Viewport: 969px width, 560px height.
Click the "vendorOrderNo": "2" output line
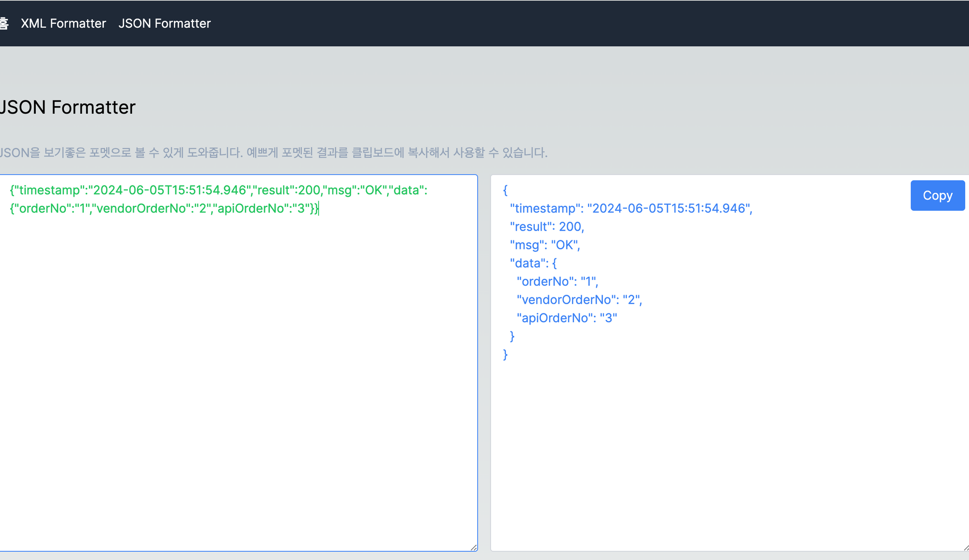pos(579,300)
